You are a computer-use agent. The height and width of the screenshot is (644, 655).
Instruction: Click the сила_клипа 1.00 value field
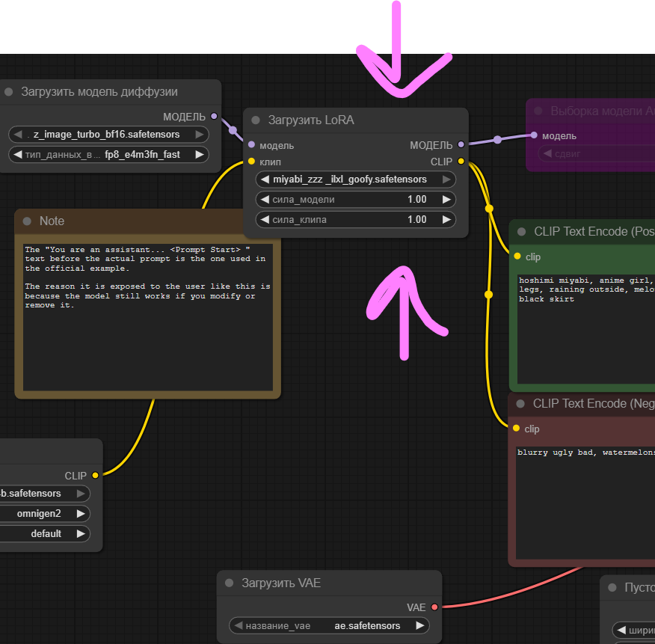click(x=355, y=219)
